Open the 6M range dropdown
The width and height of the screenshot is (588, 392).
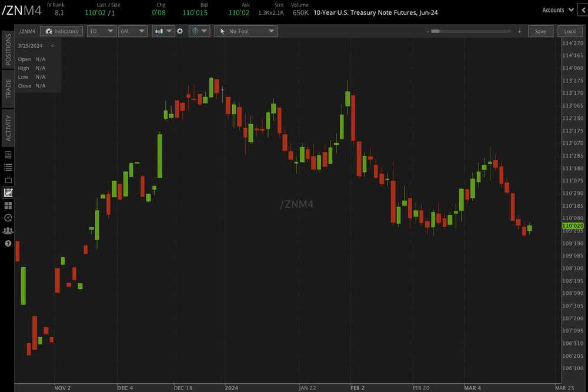click(132, 31)
